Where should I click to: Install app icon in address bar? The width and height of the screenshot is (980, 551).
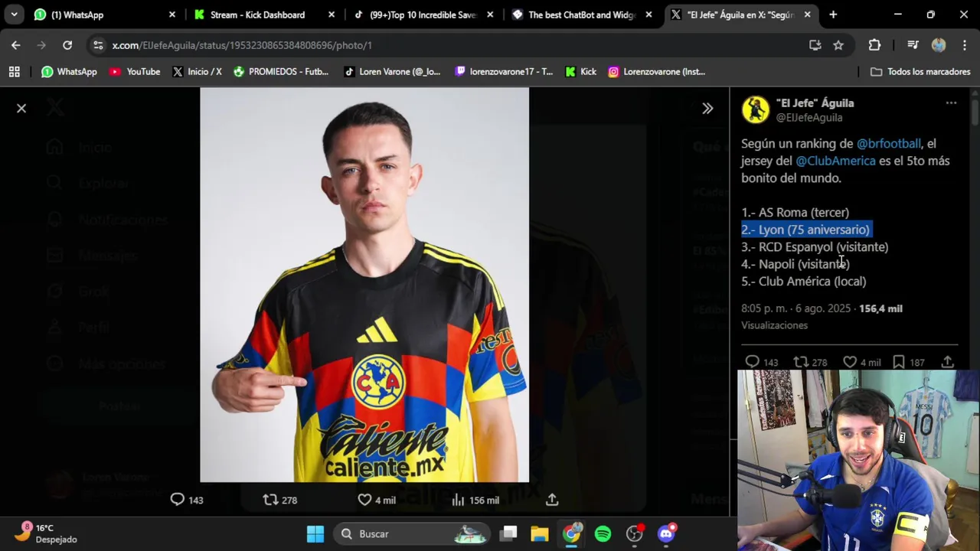pos(815,45)
